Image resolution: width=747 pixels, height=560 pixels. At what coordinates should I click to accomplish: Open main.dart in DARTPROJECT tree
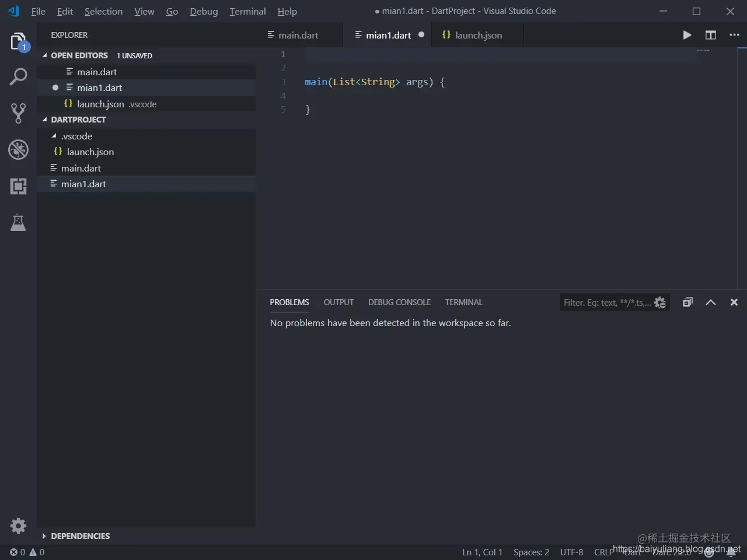click(146, 168)
